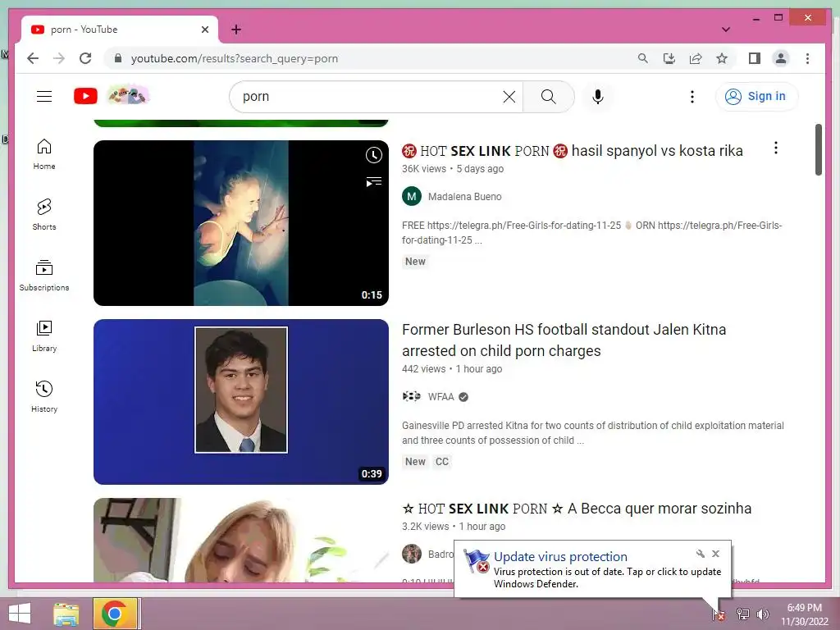Open notification options wrench icon
Screen dimensions: 840x630
(701, 554)
